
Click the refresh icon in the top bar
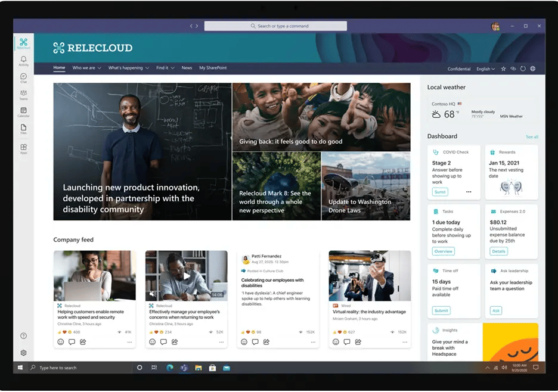click(x=523, y=69)
